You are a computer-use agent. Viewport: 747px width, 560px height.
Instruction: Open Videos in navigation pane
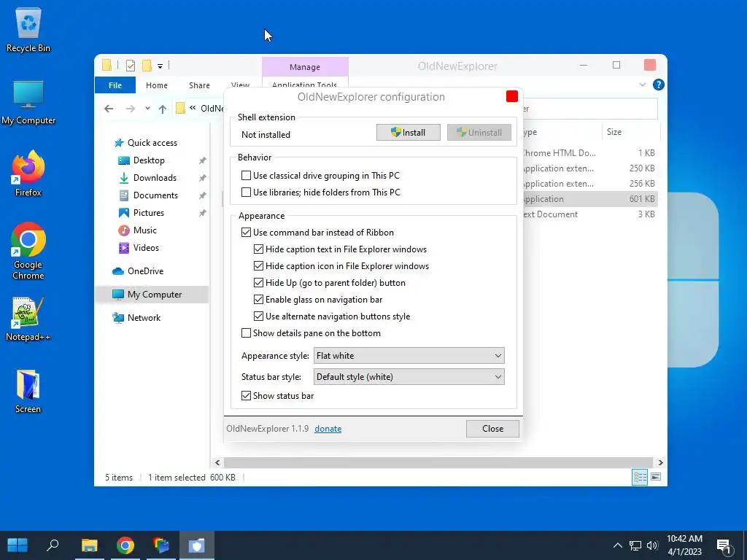[146, 248]
